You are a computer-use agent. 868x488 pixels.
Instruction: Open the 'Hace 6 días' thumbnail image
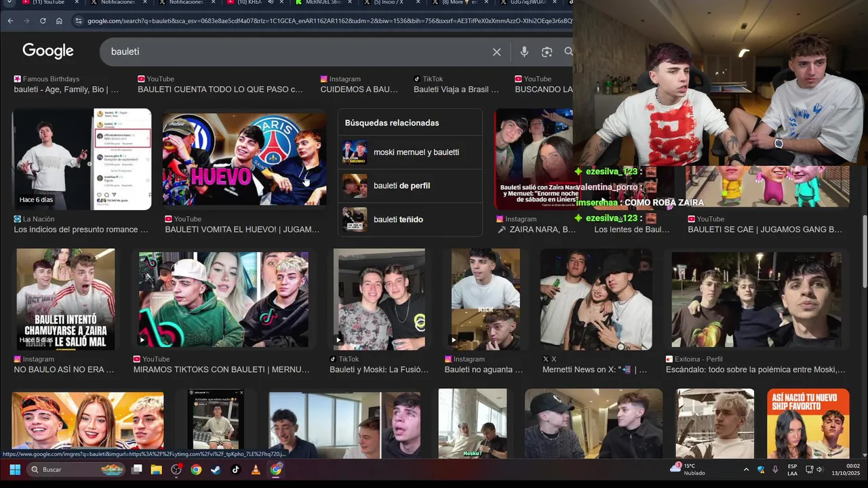[82, 159]
